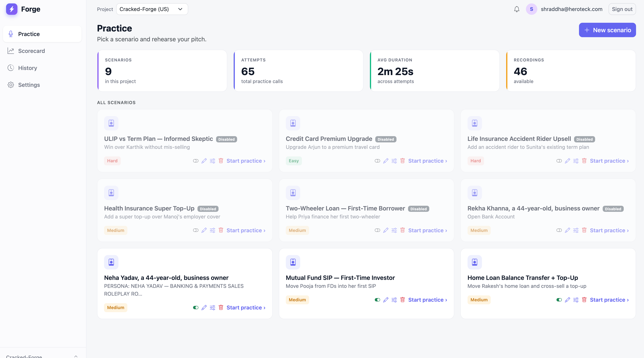Open the Project dropdown Cracked-Forge (US)
The image size is (644, 358).
point(152,9)
